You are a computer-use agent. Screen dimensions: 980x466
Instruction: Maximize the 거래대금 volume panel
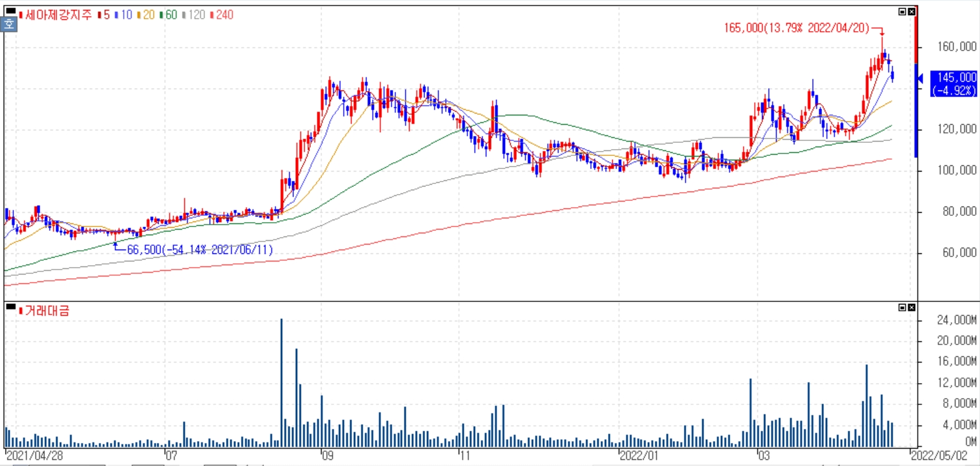coord(902,308)
